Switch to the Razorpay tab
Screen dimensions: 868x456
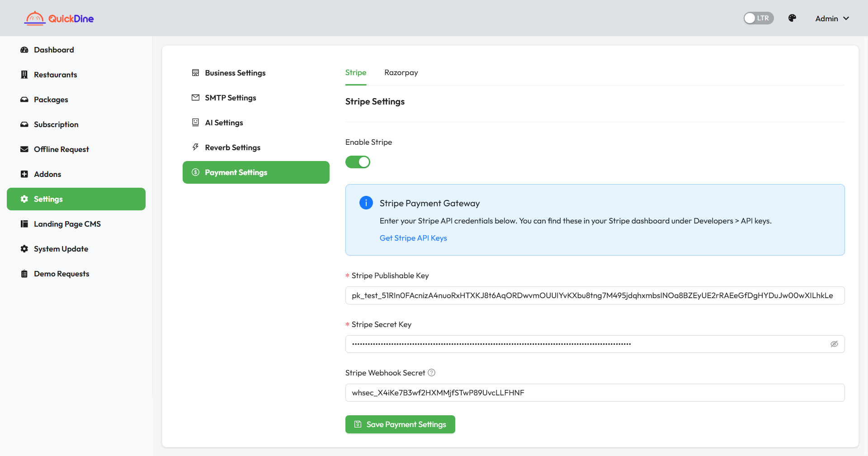(401, 73)
